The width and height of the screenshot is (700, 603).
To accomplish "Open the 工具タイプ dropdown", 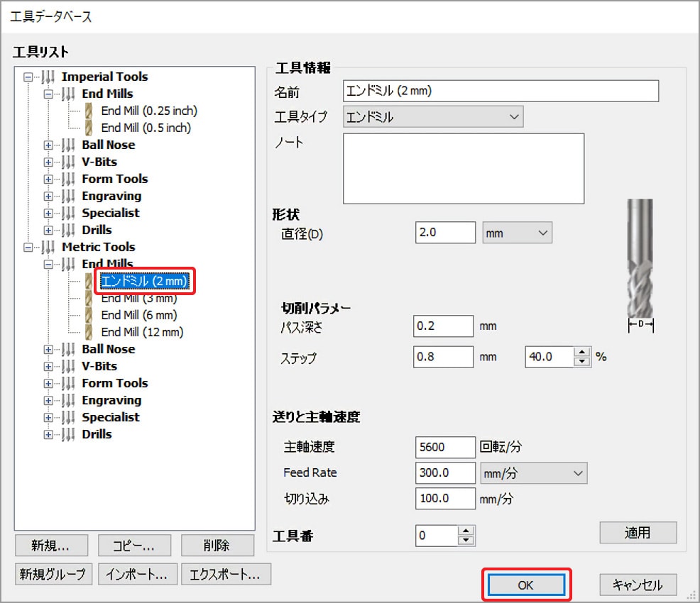I will pos(432,117).
